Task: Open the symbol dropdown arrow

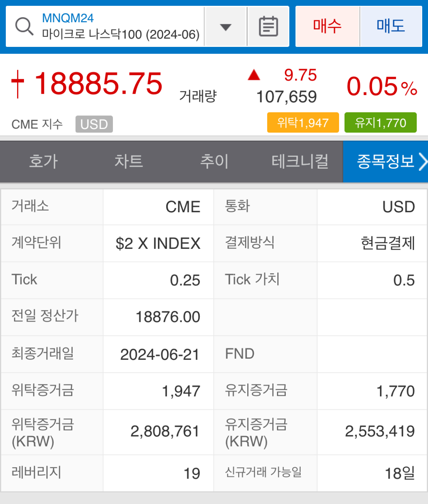Action: (226, 27)
